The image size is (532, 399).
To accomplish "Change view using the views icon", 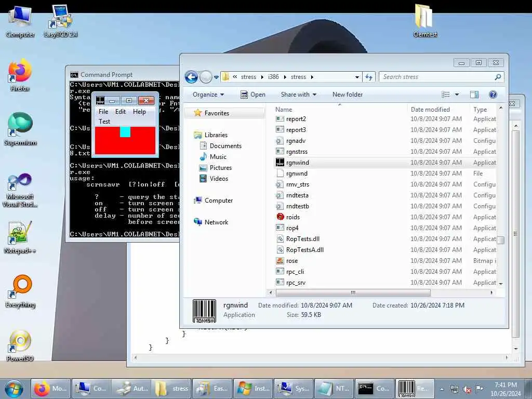I will coord(445,95).
